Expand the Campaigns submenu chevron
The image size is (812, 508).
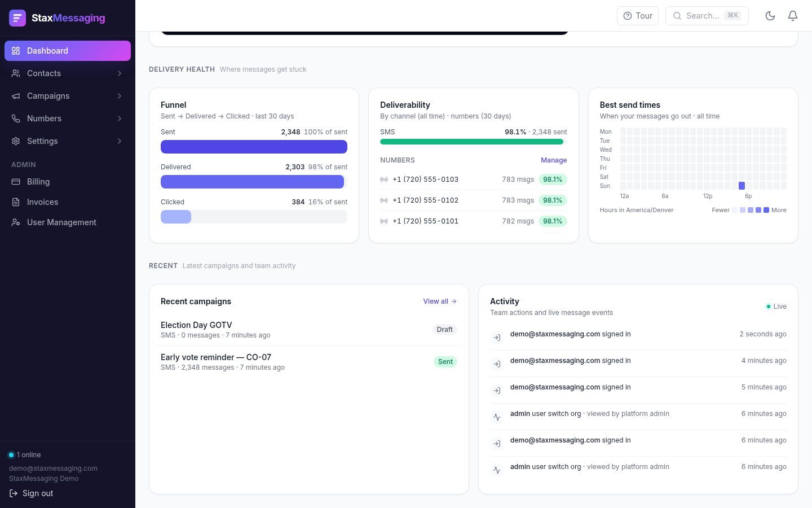pyautogui.click(x=120, y=96)
